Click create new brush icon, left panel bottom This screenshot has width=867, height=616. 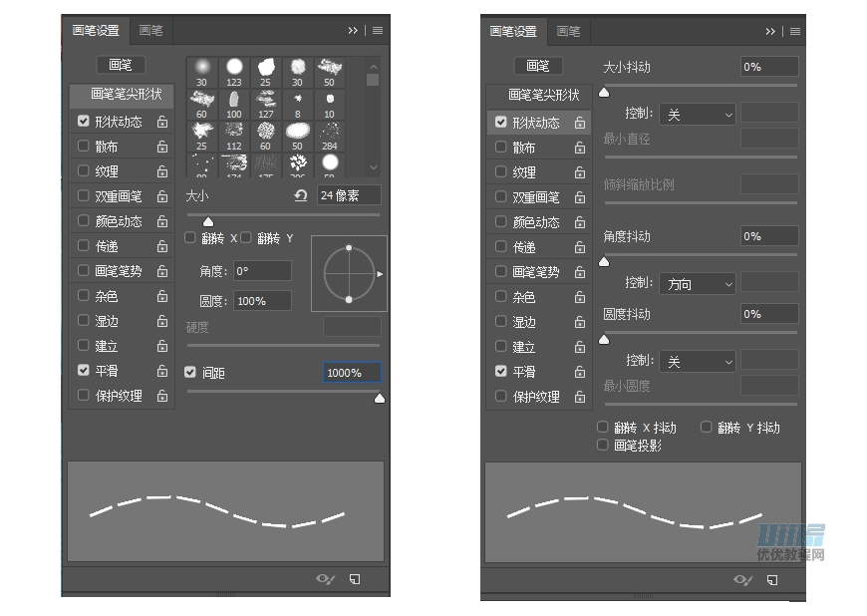355,579
